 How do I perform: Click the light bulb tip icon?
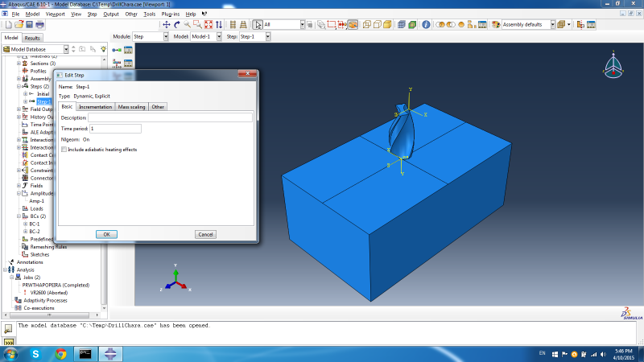(103, 49)
